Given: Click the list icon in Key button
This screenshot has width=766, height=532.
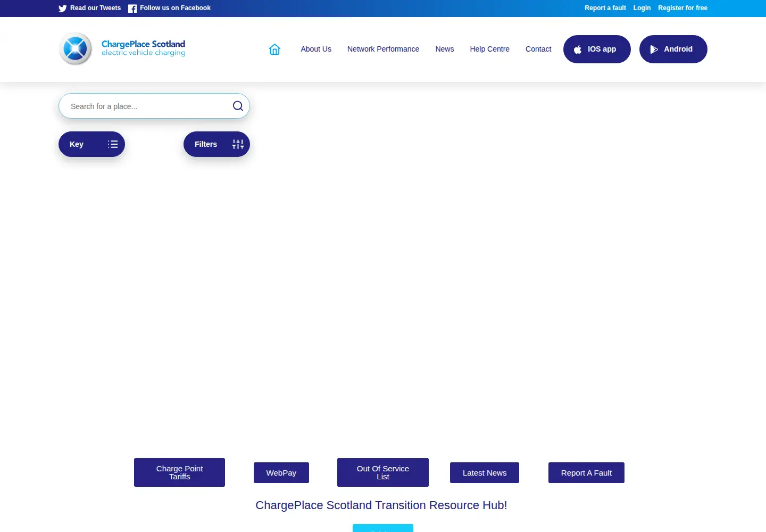Looking at the screenshot, I should (x=113, y=144).
